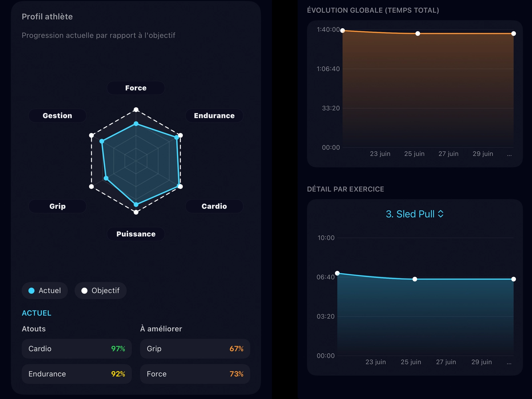
Task: Toggle the Actuel legend series
Action: [x=45, y=291]
